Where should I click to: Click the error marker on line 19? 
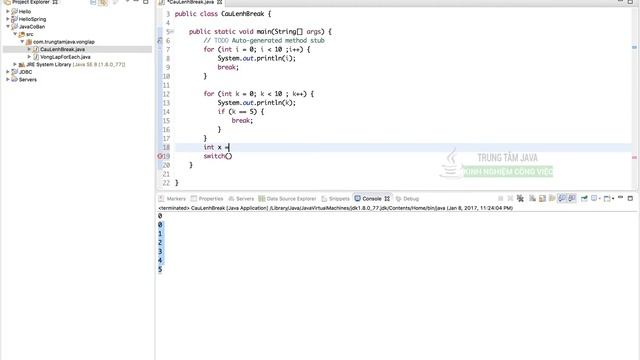point(160,156)
